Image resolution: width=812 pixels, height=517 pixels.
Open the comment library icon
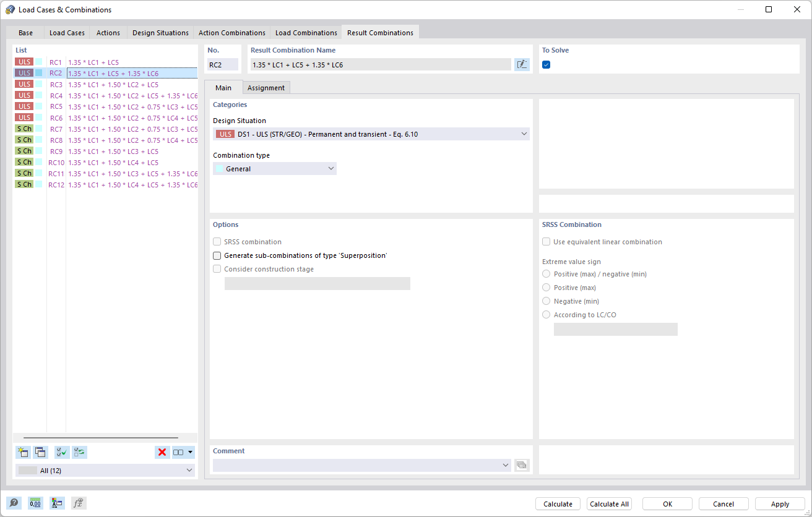(522, 465)
